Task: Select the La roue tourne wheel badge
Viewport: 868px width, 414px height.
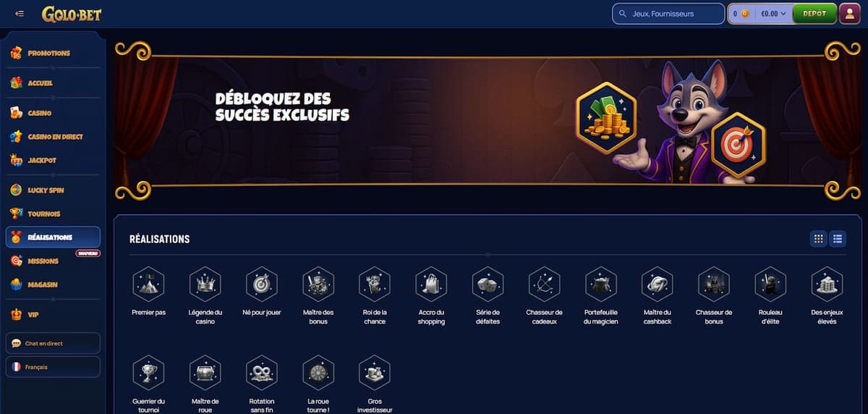Action: click(x=318, y=373)
